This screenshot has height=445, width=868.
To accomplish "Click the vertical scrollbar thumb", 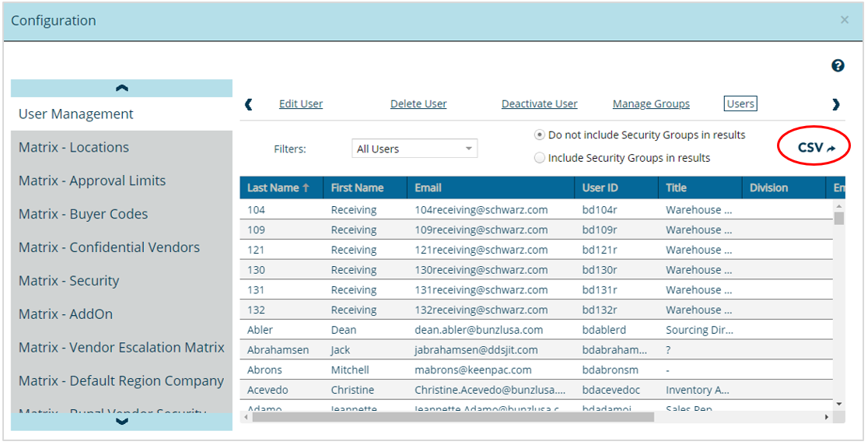I will [x=839, y=218].
